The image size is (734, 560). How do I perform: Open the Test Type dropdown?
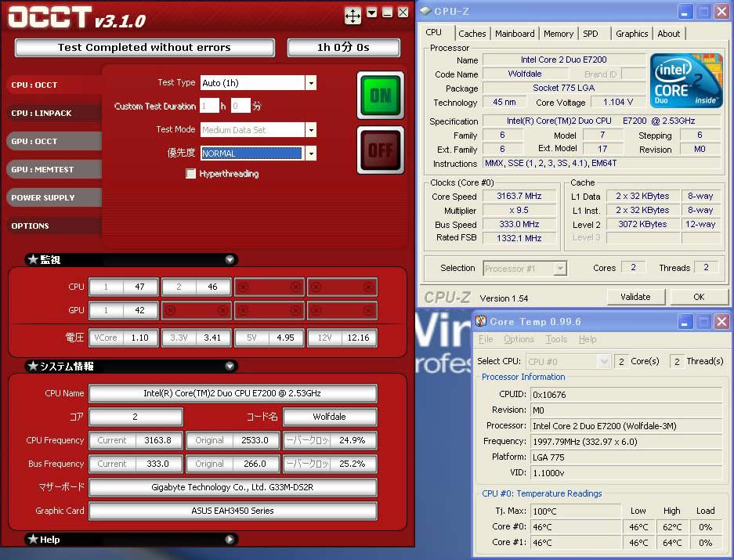coord(311,83)
